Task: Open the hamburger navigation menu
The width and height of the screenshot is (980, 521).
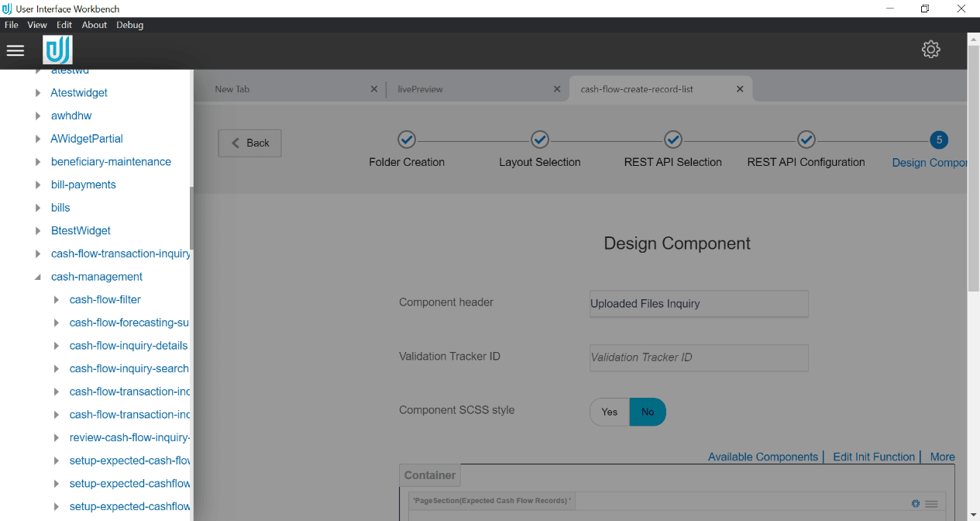Action: 15,50
